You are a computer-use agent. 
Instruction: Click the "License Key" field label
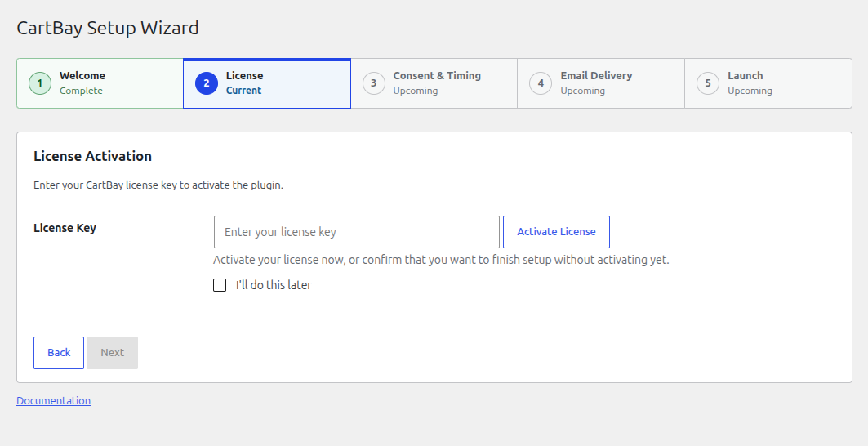click(x=65, y=228)
